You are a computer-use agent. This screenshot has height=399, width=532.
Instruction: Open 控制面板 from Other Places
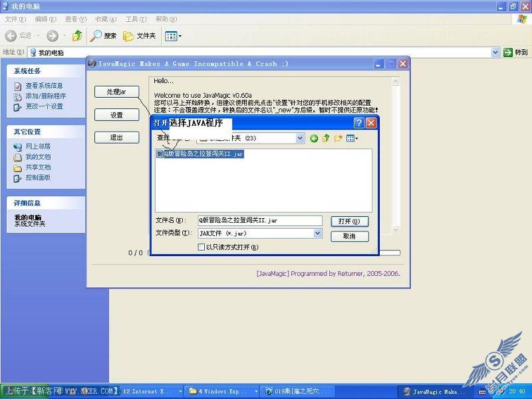[38, 178]
